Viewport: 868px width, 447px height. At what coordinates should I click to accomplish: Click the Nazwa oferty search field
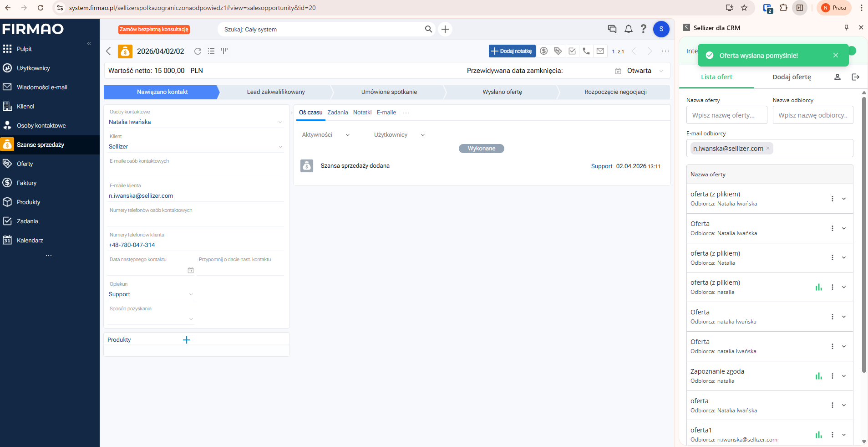[x=726, y=115]
